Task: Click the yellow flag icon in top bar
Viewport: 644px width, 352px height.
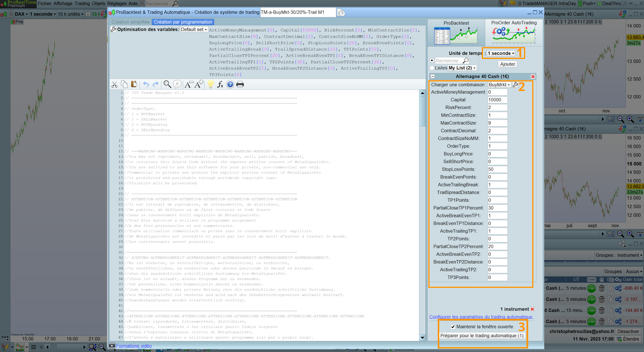Action: (513, 3)
